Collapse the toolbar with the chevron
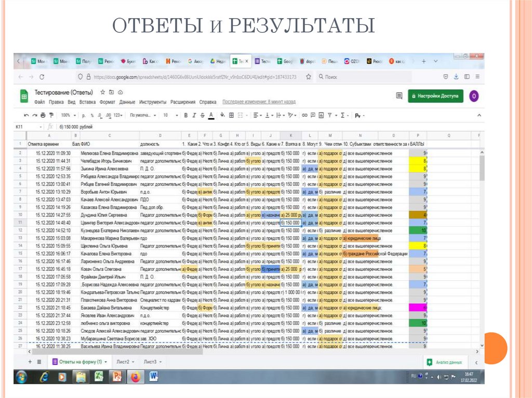This screenshot has width=532, height=398. click(x=479, y=115)
